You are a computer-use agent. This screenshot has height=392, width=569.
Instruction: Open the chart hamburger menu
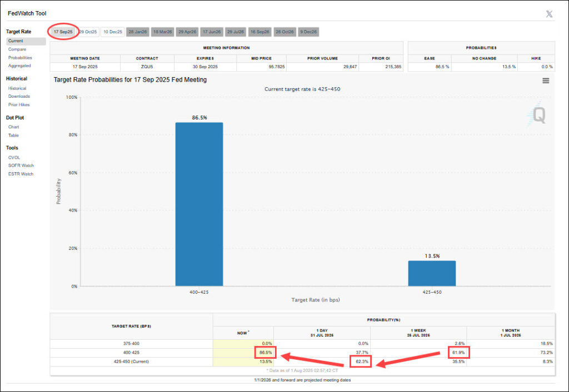(x=546, y=81)
